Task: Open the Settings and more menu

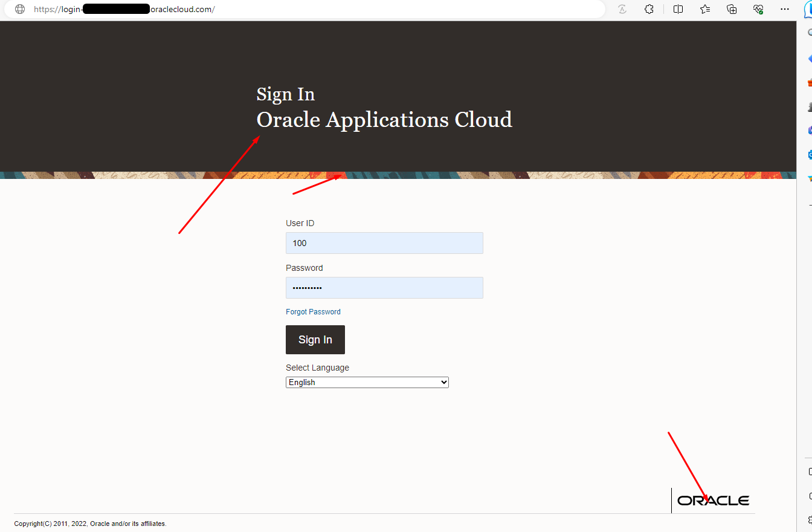Action: [784, 9]
